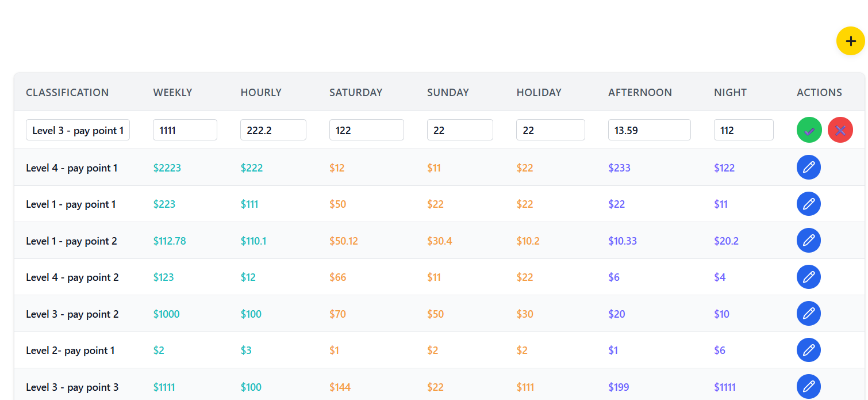Screen dimensions: 868x400
Task: Add a new pay rate with the plus button
Action: point(850,41)
